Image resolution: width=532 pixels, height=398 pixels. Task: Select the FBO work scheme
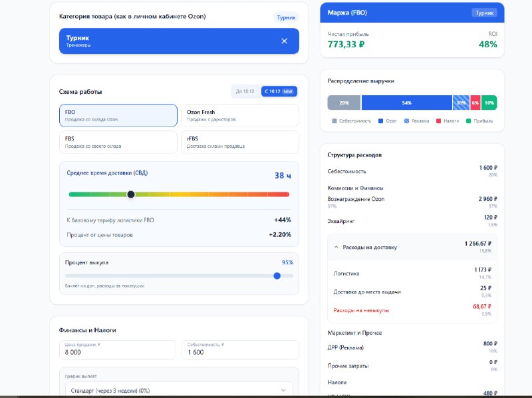pyautogui.click(x=118, y=115)
